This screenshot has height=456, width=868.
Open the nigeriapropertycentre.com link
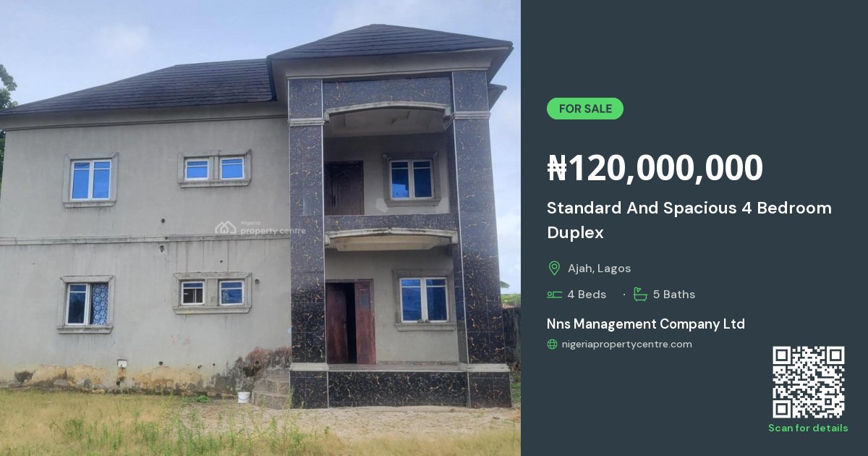[626, 345]
